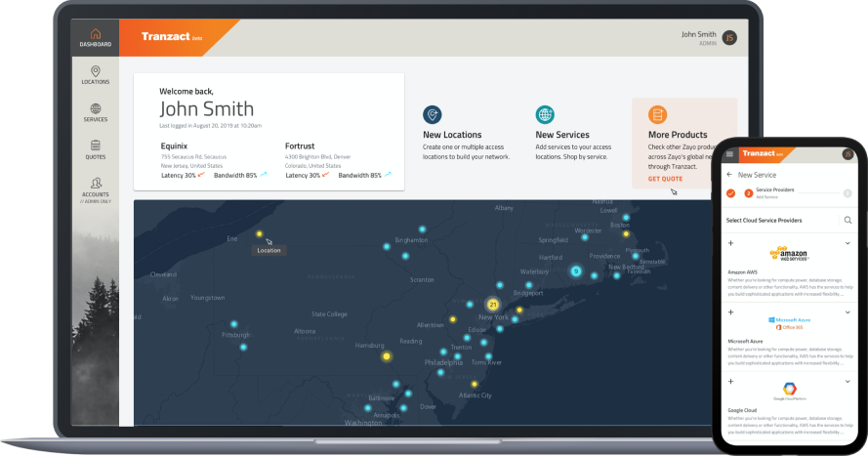Go to Services in the sidebar
The height and width of the screenshot is (456, 868).
point(95,112)
